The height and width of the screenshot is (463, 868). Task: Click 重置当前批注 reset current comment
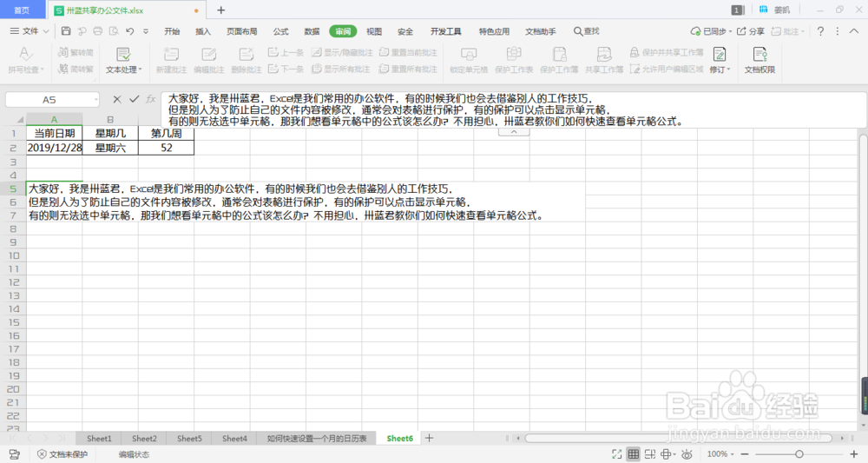coord(408,52)
